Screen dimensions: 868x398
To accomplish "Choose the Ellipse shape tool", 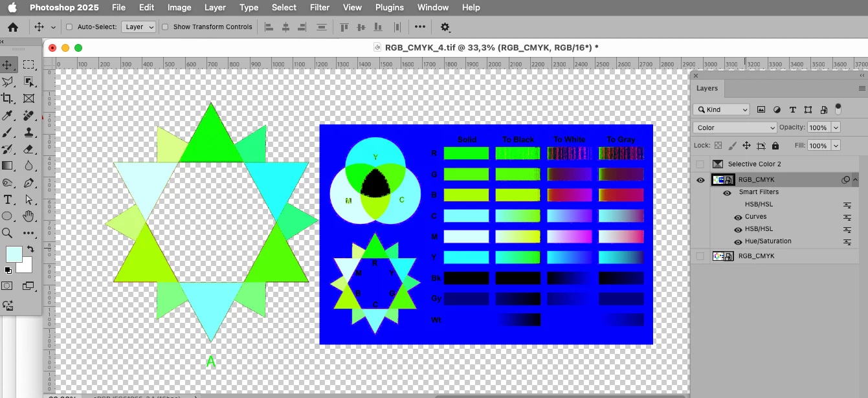I will [x=8, y=216].
